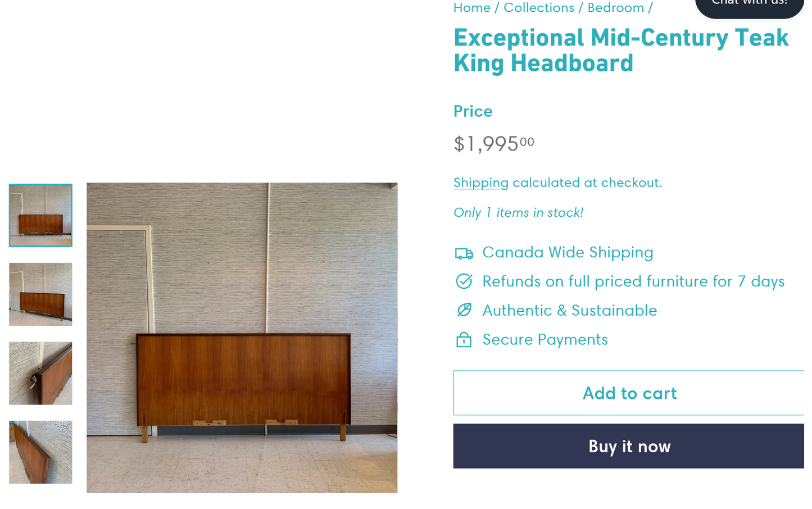
Task: Click the Price heading
Action: [473, 111]
